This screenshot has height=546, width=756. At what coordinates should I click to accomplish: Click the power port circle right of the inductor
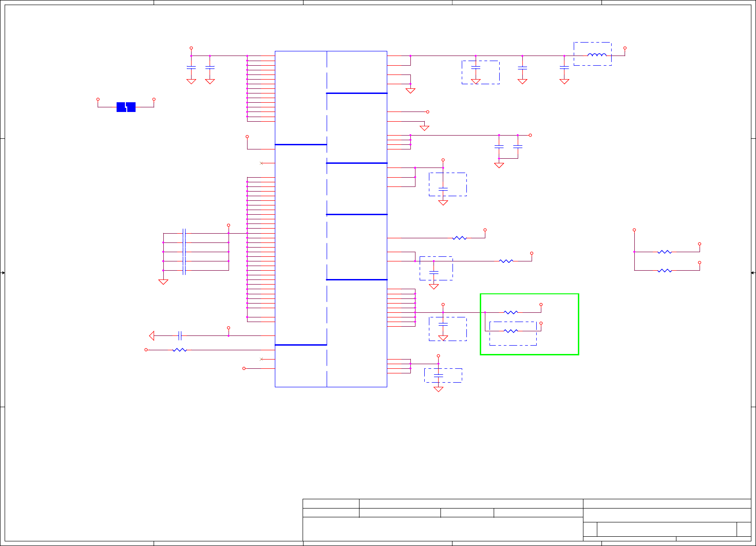(x=625, y=48)
